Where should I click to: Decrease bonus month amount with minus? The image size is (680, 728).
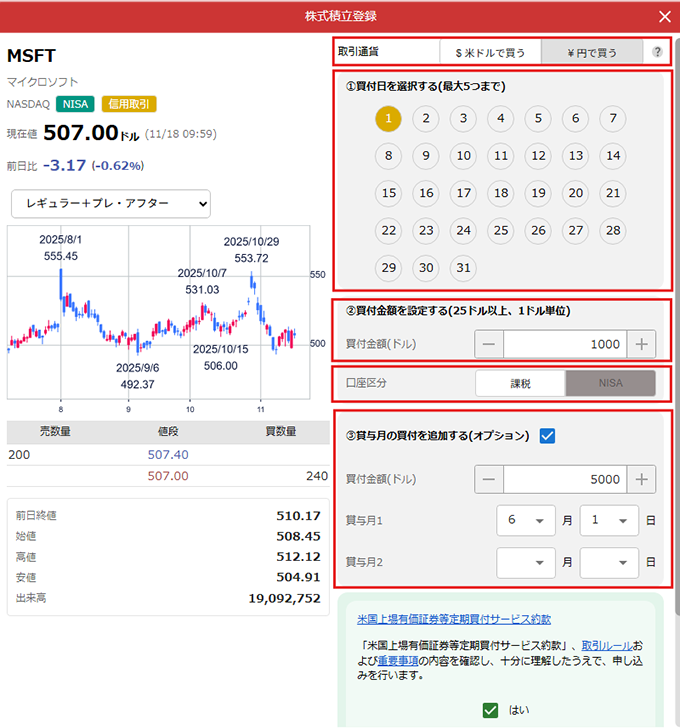[489, 479]
